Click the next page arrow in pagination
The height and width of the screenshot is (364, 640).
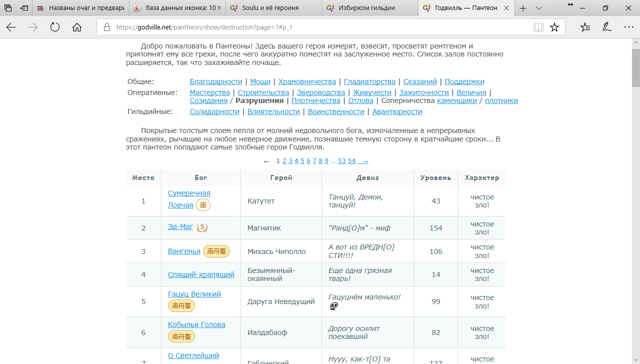click(363, 161)
